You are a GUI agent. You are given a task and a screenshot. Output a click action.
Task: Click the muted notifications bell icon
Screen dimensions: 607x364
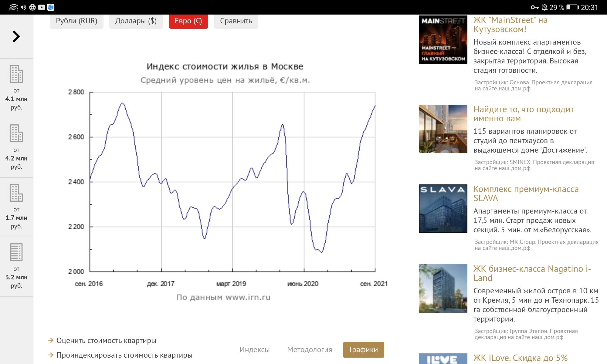coord(545,7)
